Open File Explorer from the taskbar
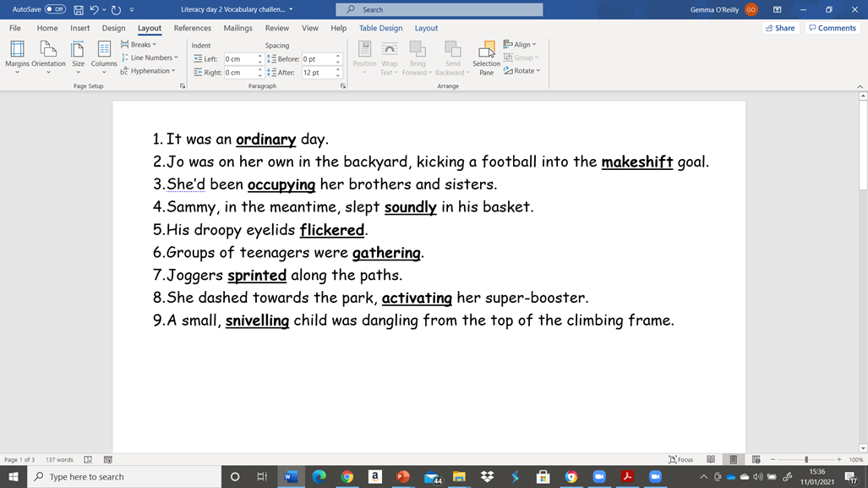 point(459,477)
